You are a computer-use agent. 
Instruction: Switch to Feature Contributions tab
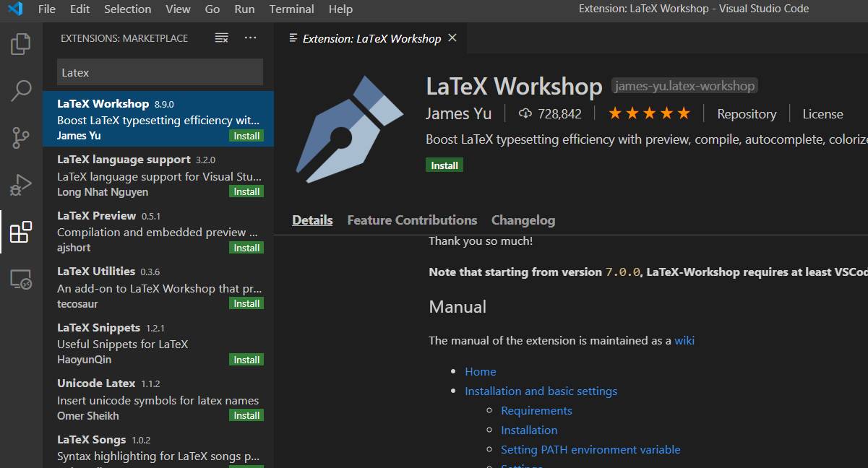412,220
